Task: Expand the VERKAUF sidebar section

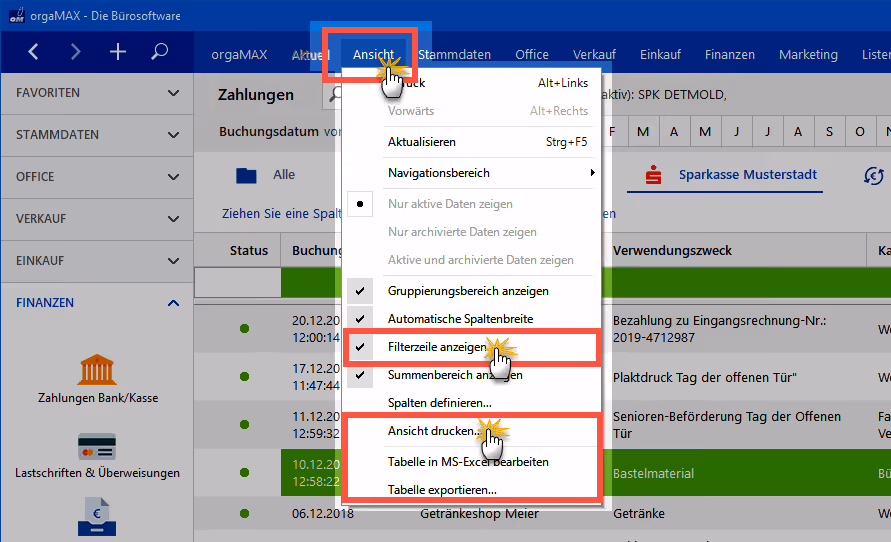Action: (97, 219)
